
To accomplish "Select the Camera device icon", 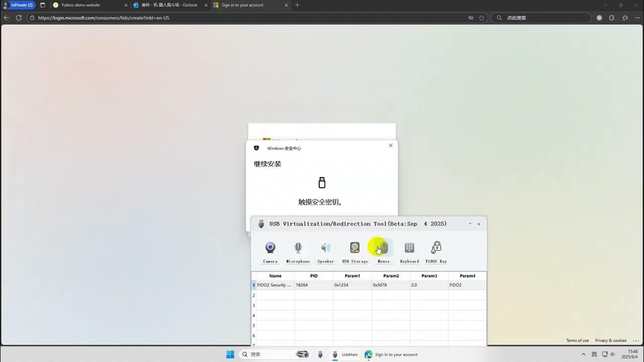I will [x=270, y=249].
